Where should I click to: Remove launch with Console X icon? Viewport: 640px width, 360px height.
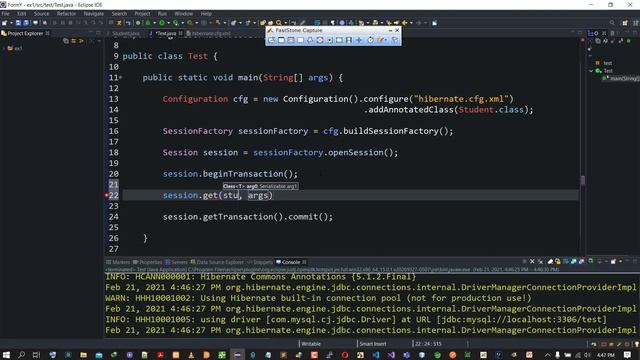532,262
